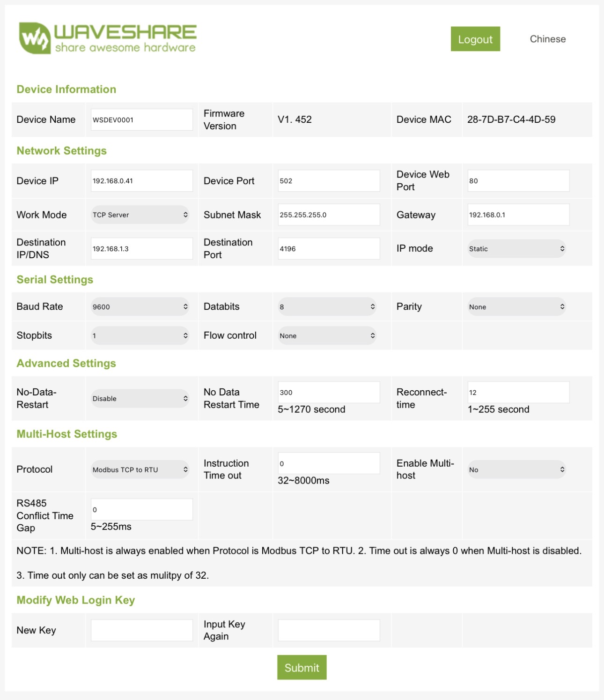Expand the Enable Multi-host dropdown
The height and width of the screenshot is (700, 604).
coord(516,469)
